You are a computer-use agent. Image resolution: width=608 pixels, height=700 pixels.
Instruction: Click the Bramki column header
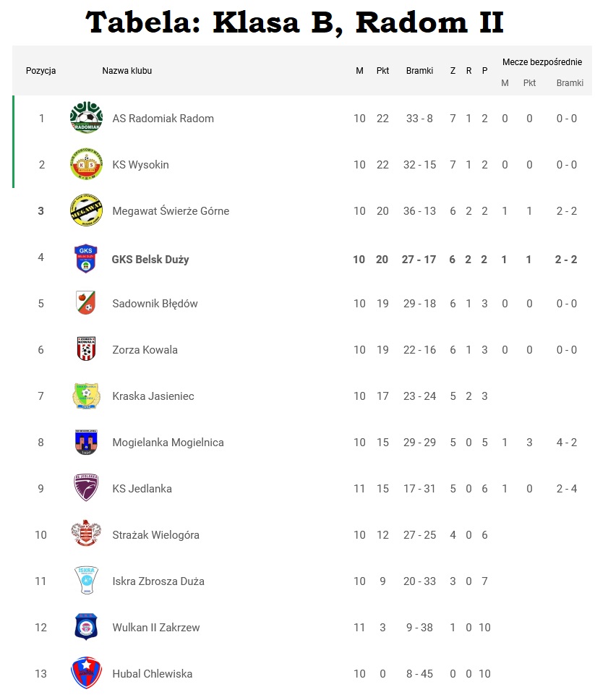tap(419, 71)
